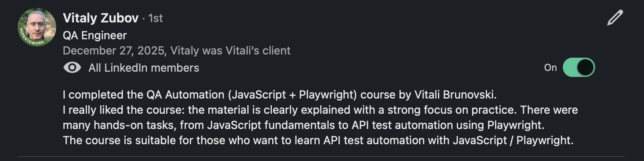Click "Vitaly was Vitali's client" text
The image size is (644, 161).
230,50
